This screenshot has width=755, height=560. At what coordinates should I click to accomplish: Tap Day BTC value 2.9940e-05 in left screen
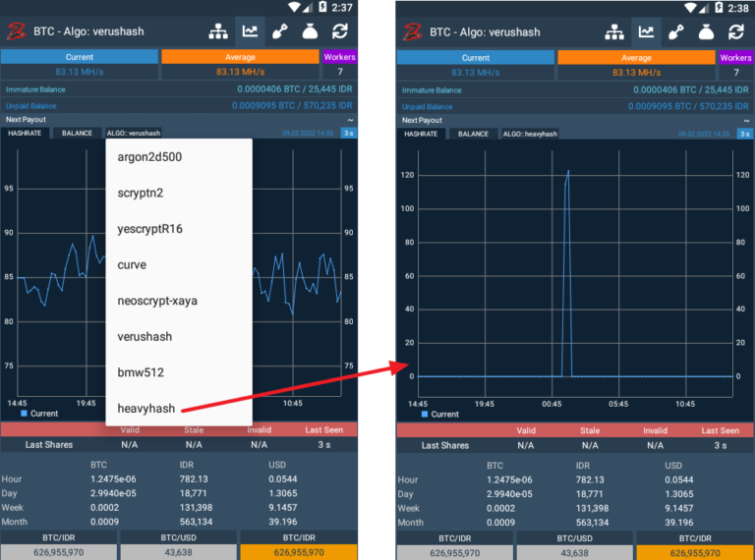pos(113,493)
